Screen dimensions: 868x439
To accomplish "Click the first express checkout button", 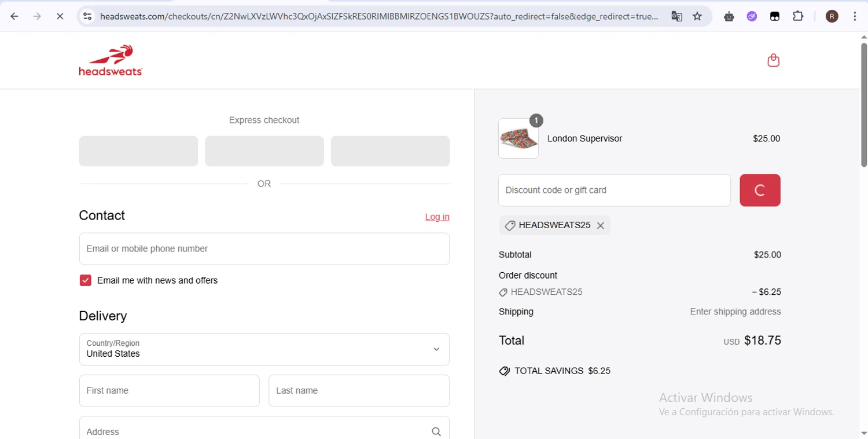I will tap(138, 151).
